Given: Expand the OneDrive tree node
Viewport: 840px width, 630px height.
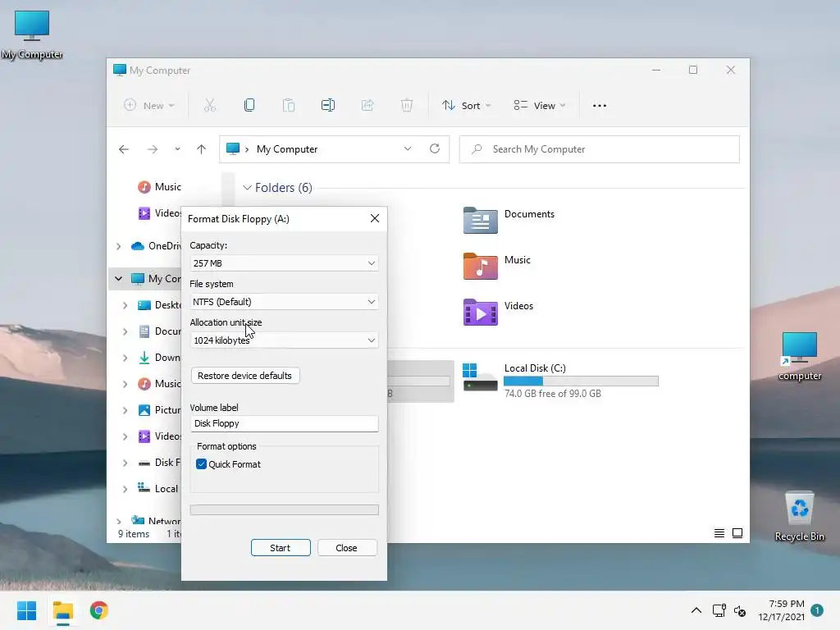Looking at the screenshot, I should pyautogui.click(x=118, y=246).
